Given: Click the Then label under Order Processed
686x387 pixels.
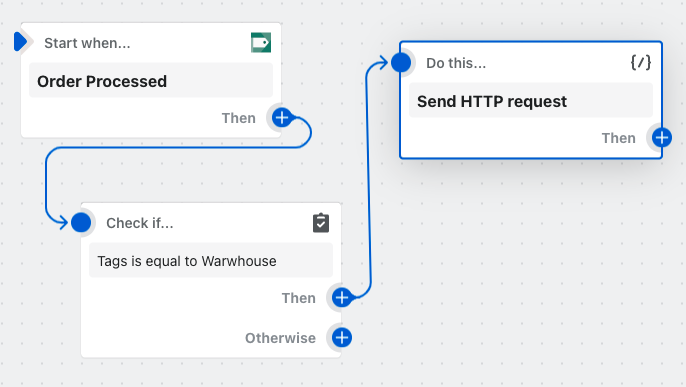Looking at the screenshot, I should pyautogui.click(x=238, y=118).
